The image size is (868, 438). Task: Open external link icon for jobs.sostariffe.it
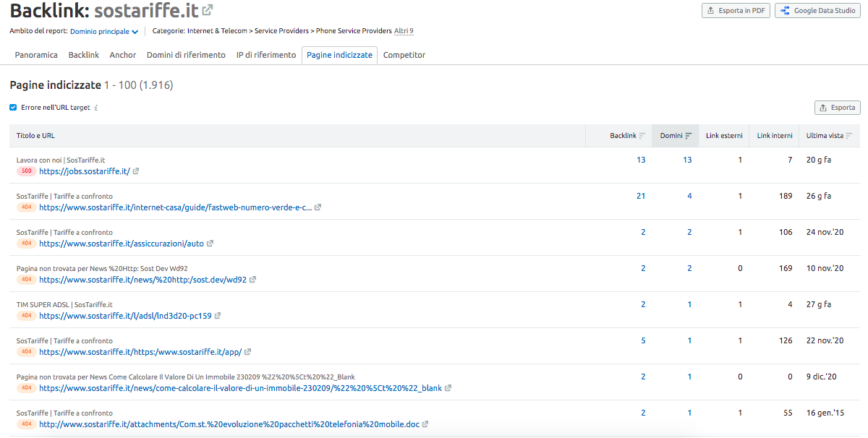coord(136,171)
